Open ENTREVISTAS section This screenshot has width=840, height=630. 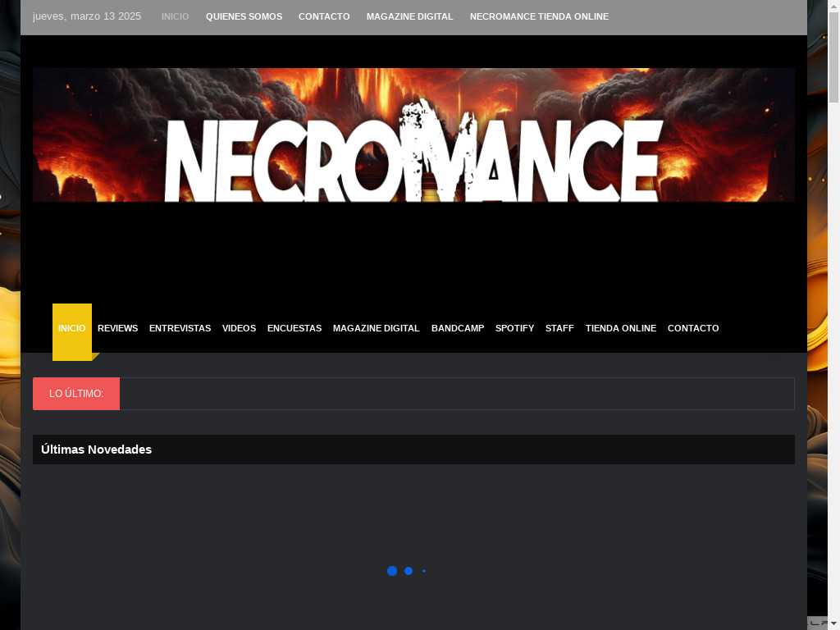click(180, 328)
